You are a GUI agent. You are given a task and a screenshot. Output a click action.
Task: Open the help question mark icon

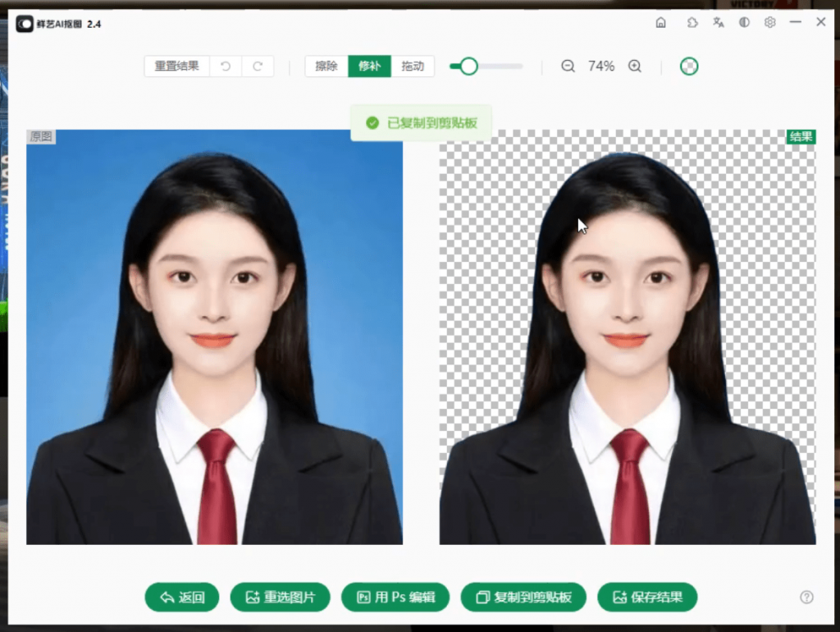tap(807, 598)
